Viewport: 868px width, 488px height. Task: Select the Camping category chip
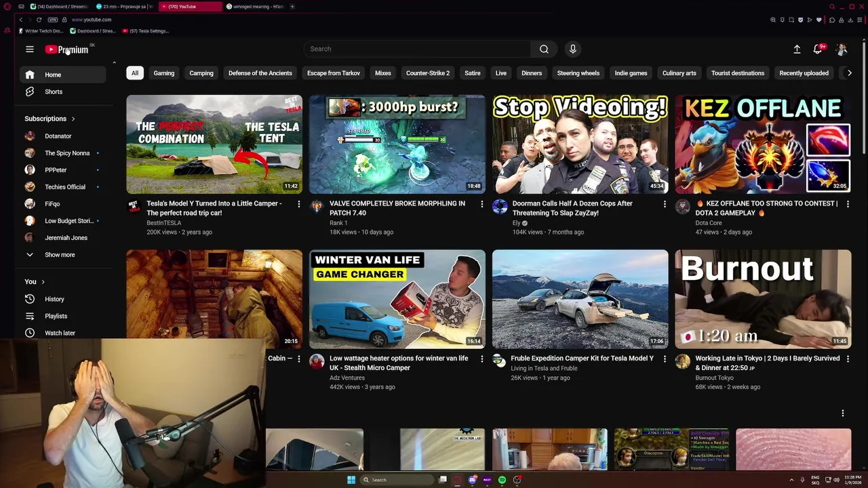(x=201, y=73)
